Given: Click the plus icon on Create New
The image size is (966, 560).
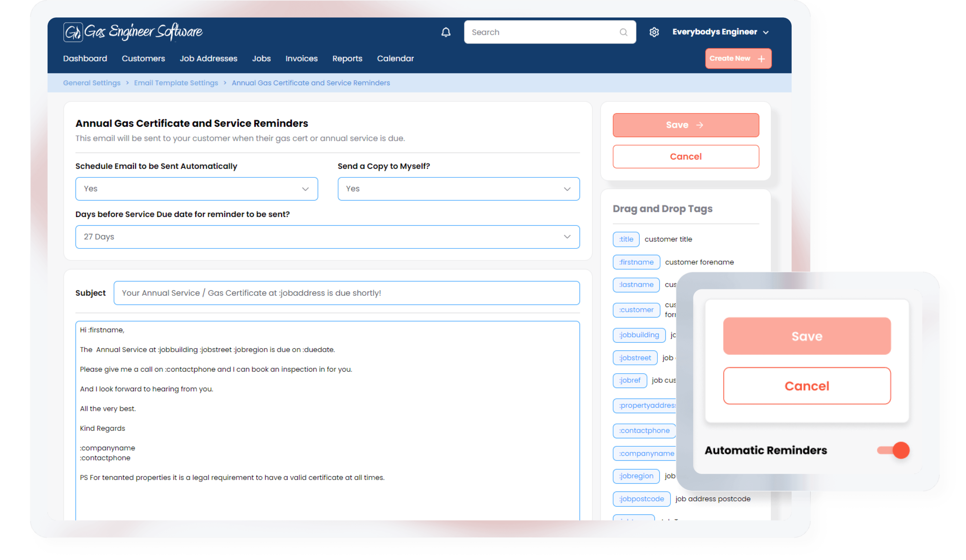Looking at the screenshot, I should coord(761,59).
